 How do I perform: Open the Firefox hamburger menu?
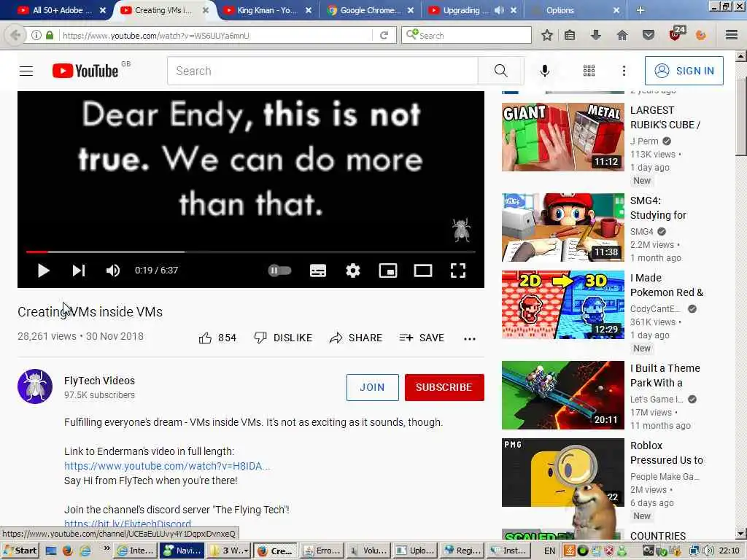point(732,35)
